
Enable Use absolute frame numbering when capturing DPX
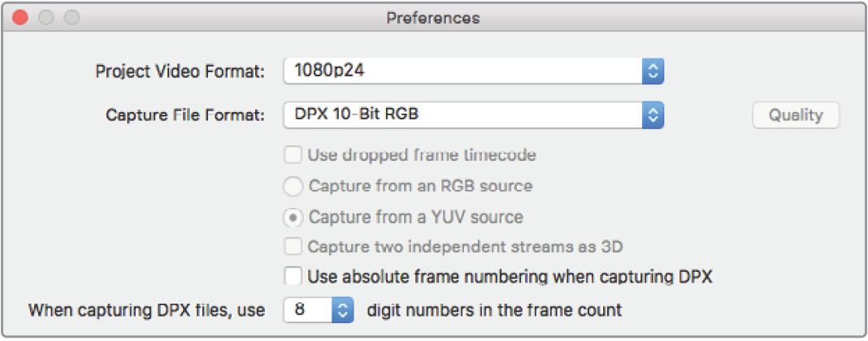click(x=293, y=276)
